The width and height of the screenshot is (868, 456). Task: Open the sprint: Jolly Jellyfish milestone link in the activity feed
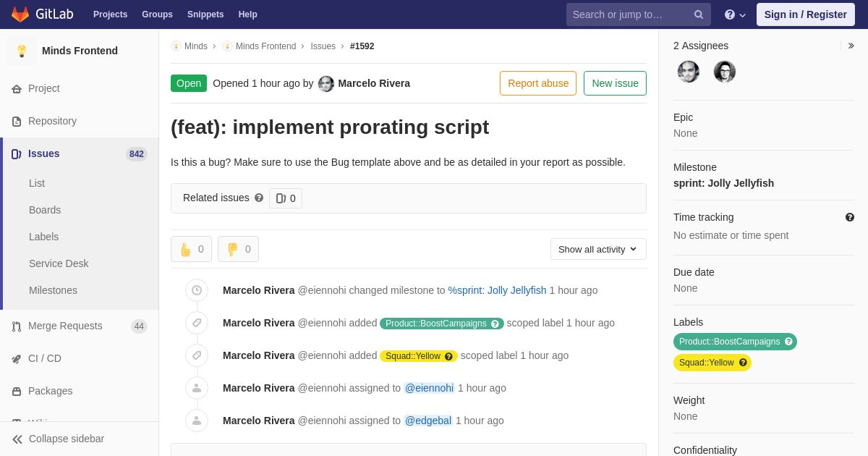497,290
